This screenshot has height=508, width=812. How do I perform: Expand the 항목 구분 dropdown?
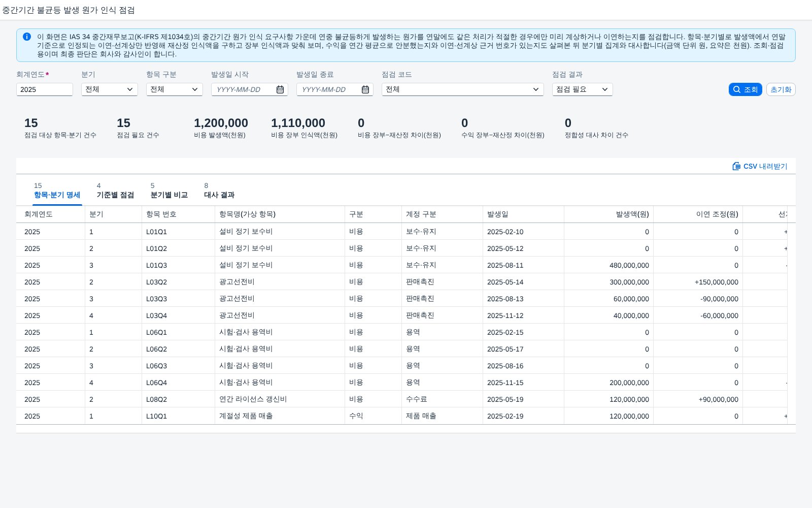(175, 89)
